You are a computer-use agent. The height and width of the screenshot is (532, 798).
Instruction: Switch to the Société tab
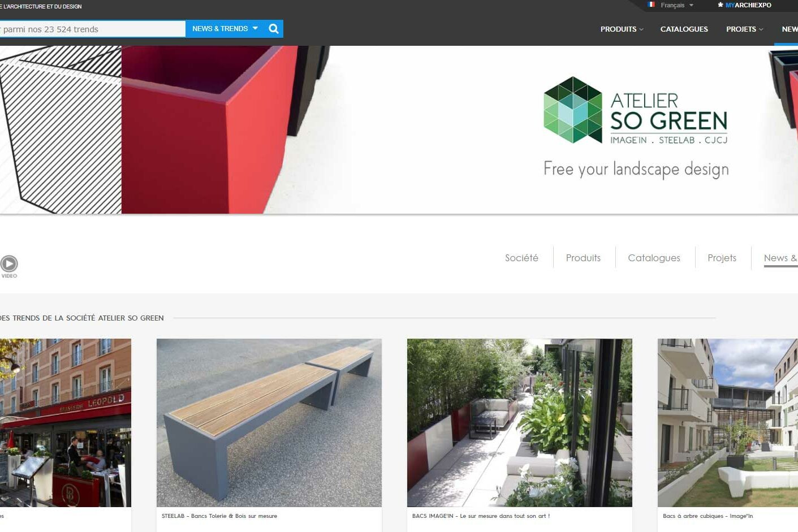click(x=521, y=258)
